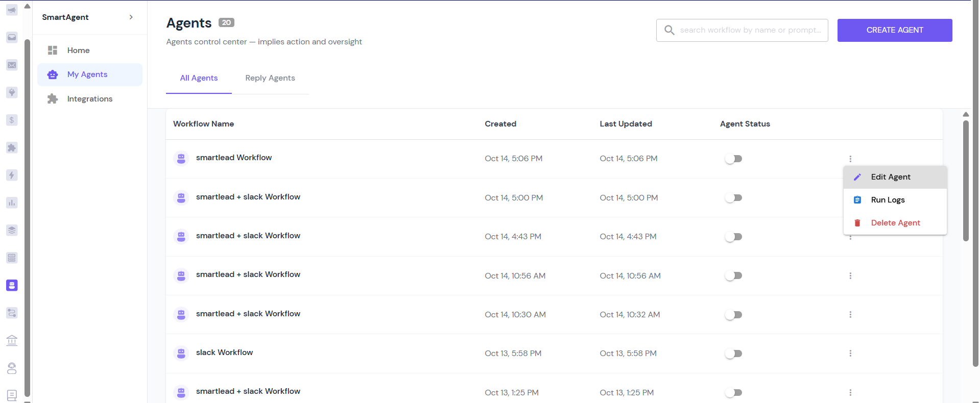This screenshot has width=980, height=403.
Task: Click the search workflow input field
Action: (x=750, y=30)
